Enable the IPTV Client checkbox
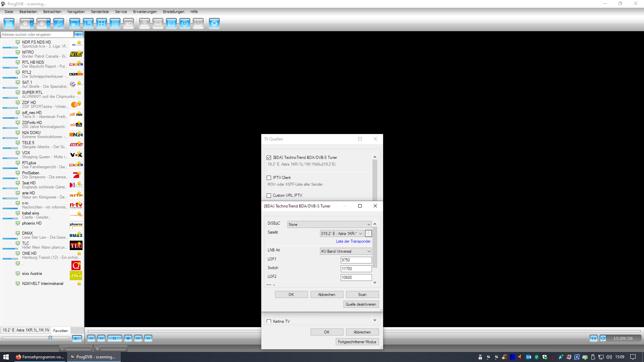This screenshot has height=362, width=644. click(269, 178)
